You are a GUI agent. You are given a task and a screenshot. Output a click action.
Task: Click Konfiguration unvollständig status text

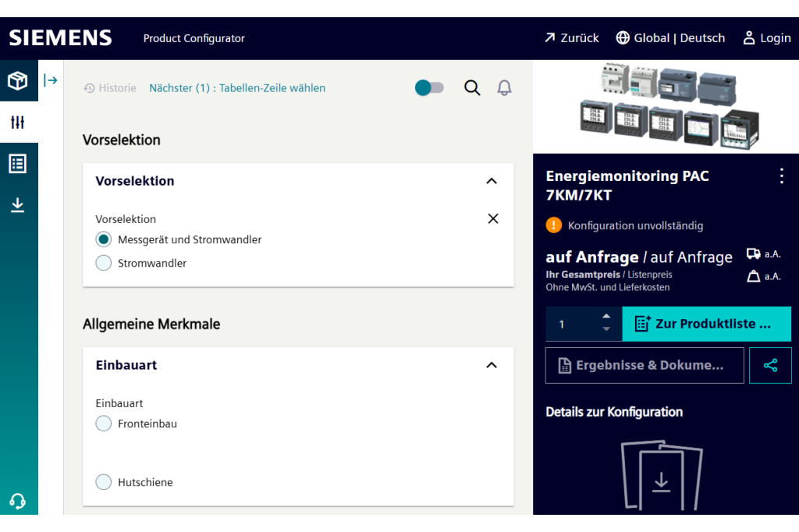[635, 225]
